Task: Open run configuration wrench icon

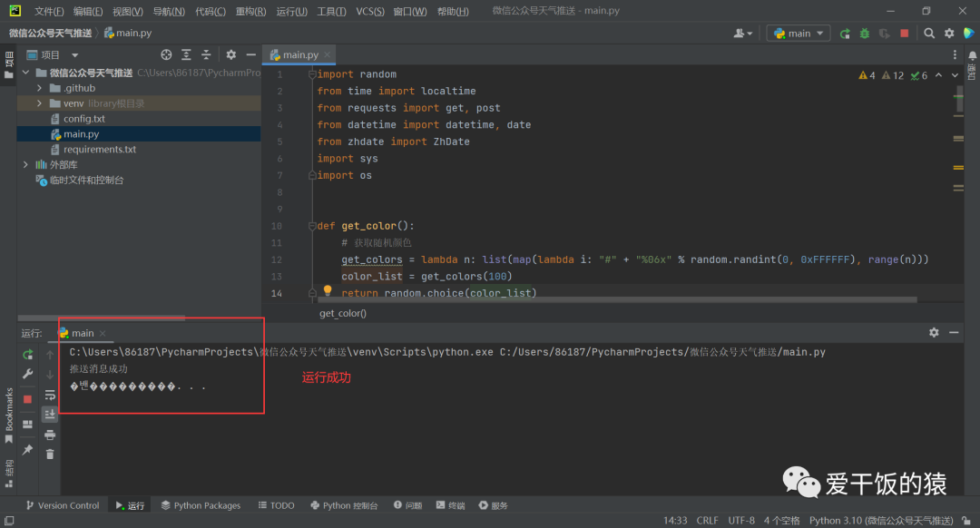Action: tap(27, 375)
